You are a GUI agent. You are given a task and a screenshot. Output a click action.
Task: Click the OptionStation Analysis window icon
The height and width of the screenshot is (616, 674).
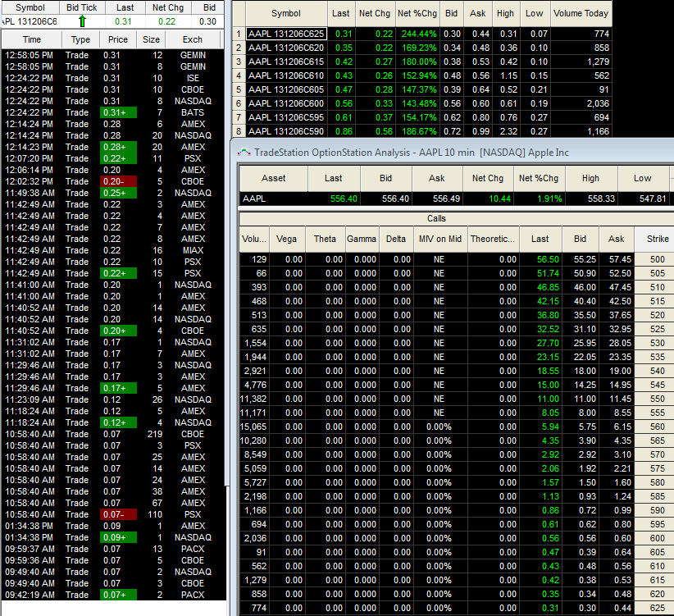click(x=244, y=153)
